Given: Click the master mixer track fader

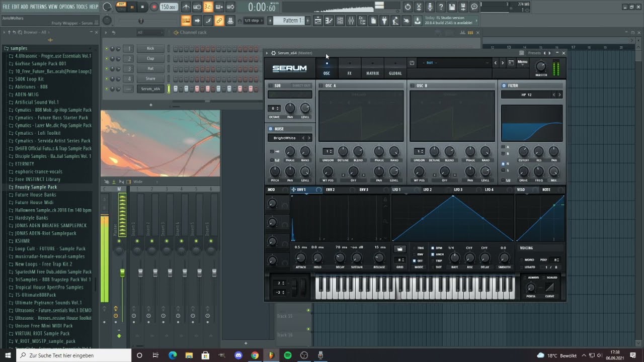Looking at the screenshot, I should point(122,272).
